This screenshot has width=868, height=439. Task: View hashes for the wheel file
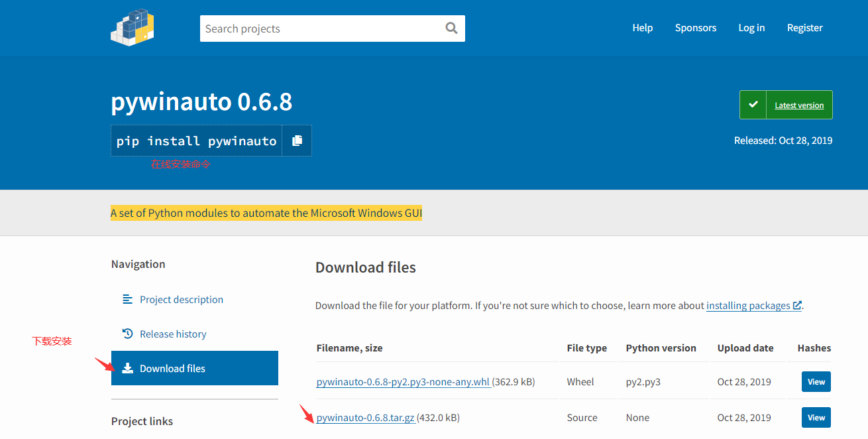click(x=816, y=382)
